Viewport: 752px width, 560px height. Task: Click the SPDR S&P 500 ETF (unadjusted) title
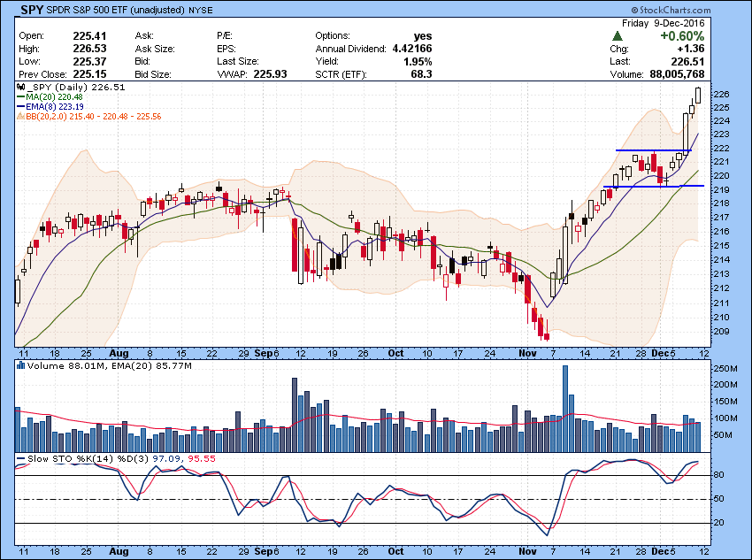116,10
